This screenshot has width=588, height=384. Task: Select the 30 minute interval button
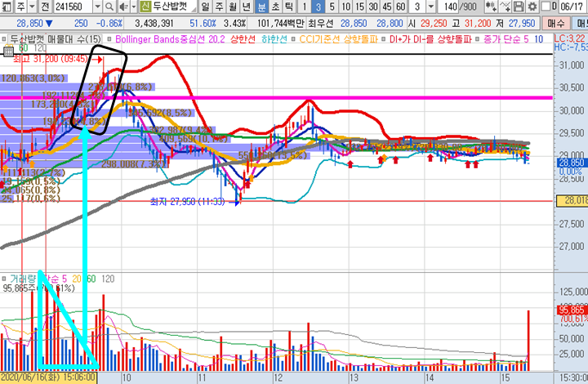(373, 7)
